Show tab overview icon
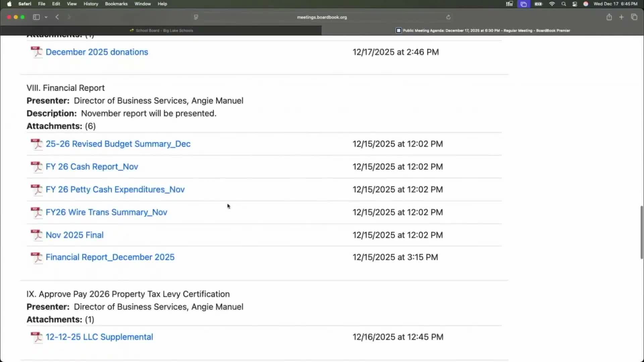The image size is (644, 362). tap(634, 17)
